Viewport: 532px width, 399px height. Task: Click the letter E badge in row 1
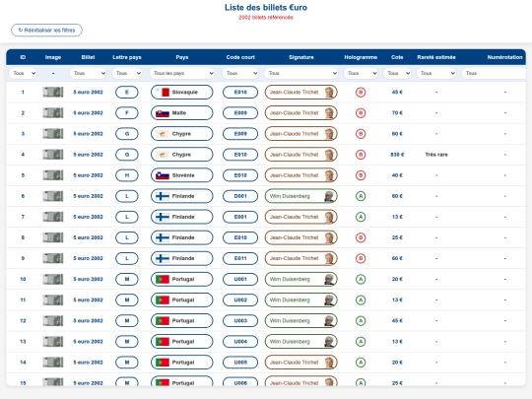127,93
